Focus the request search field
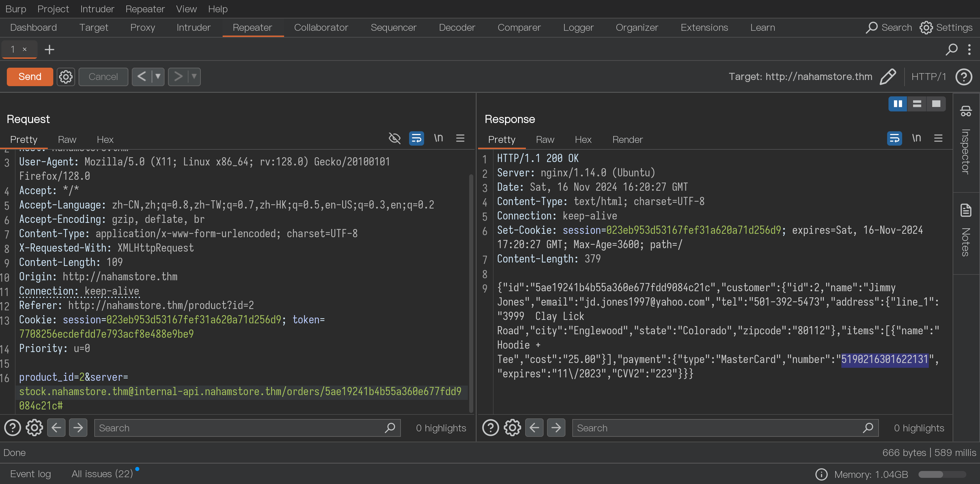980x484 pixels. [x=247, y=428]
